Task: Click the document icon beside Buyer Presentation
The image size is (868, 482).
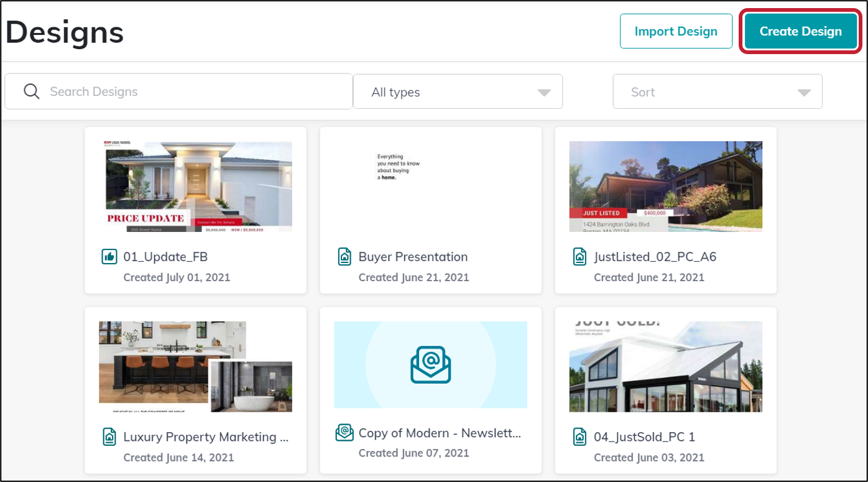Action: click(x=344, y=256)
